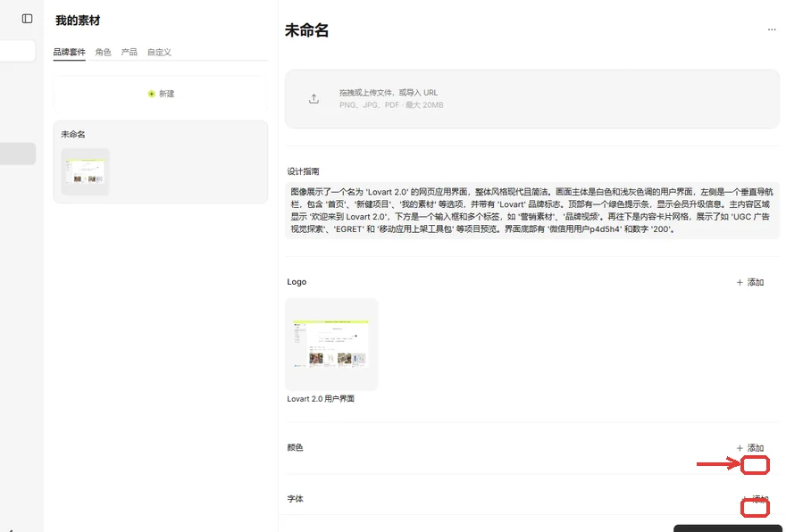Click the Lovart 2.0 用户界面 caption
Image resolution: width=786 pixels, height=532 pixels.
coord(321,399)
